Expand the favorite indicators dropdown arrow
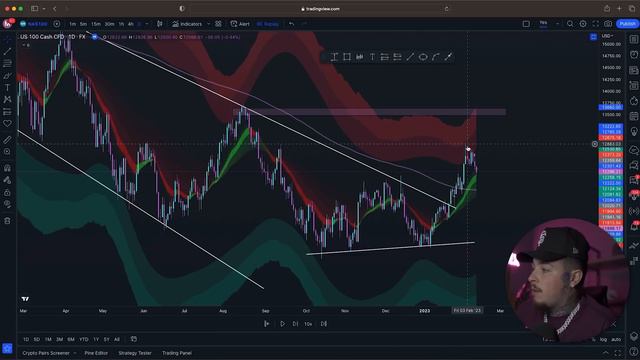640x360 pixels. [x=208, y=24]
